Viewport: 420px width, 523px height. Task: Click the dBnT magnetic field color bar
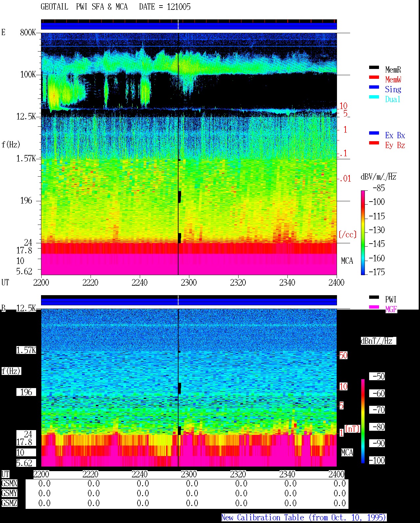(363, 421)
